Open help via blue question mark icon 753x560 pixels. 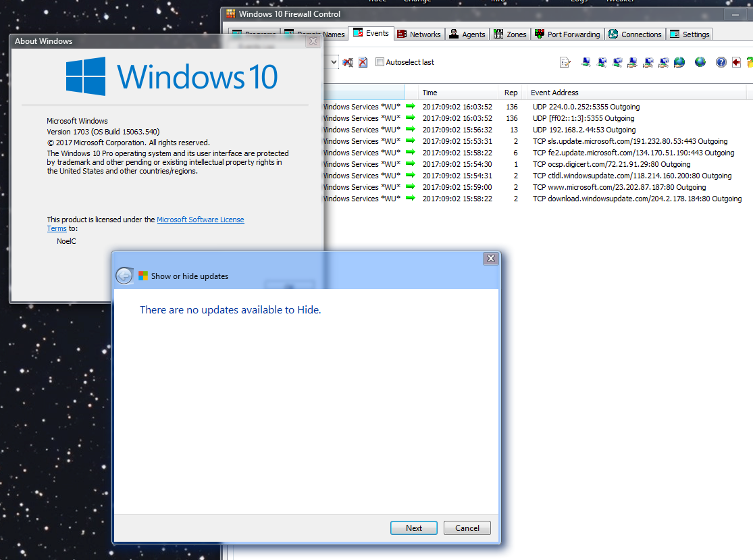click(721, 62)
